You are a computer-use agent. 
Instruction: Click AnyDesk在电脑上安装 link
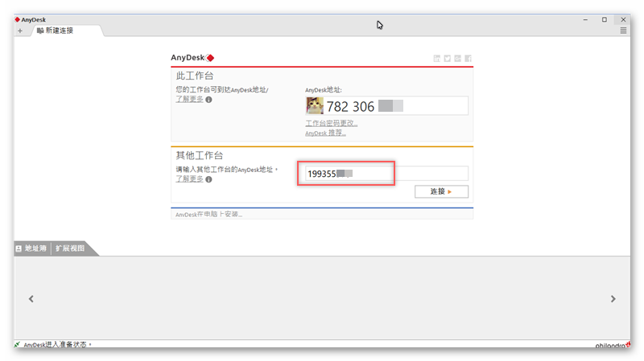pyautogui.click(x=208, y=214)
